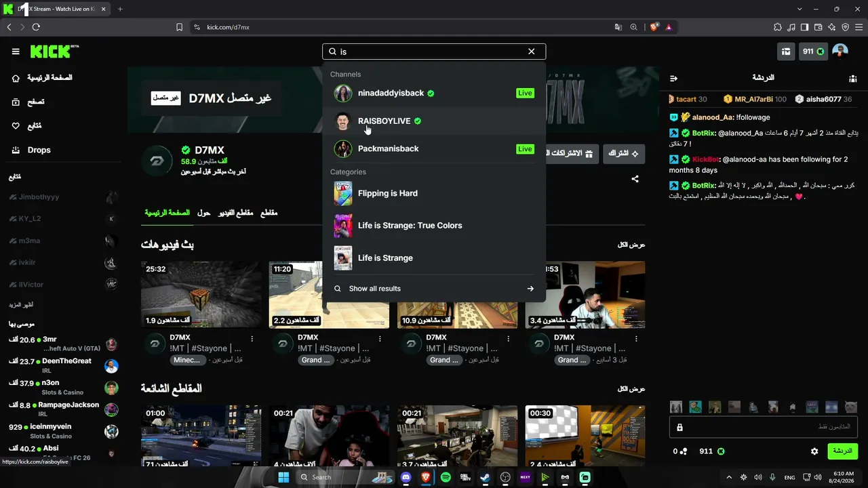Viewport: 868px width, 488px height.
Task: Switch to the channel home tab
Action: click(x=167, y=213)
